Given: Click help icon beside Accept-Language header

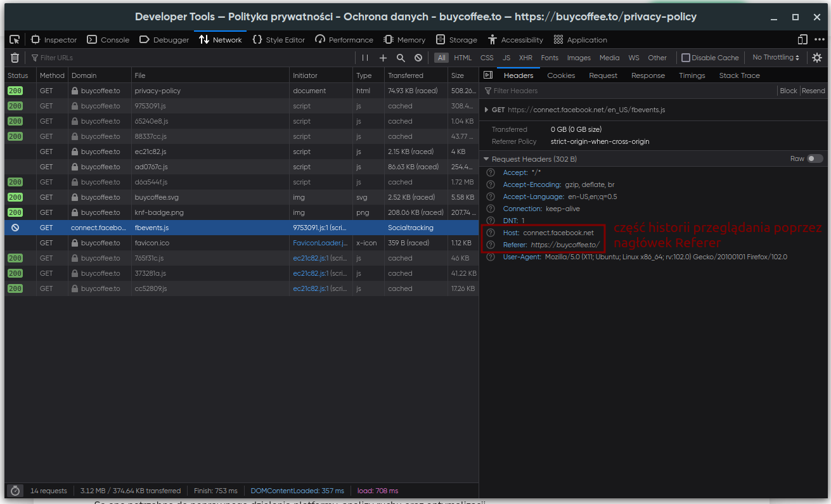Looking at the screenshot, I should tap(490, 197).
